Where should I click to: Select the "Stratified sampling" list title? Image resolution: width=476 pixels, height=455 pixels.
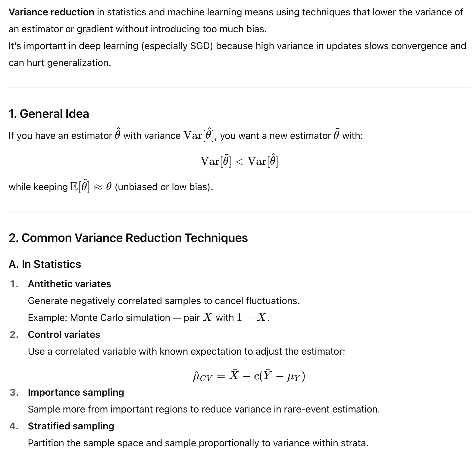point(71,426)
